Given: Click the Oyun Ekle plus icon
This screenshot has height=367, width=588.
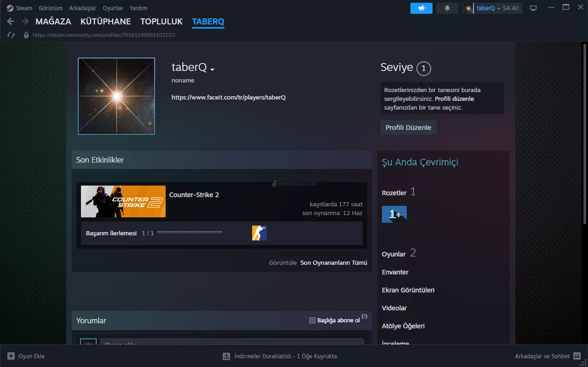Looking at the screenshot, I should [x=11, y=356].
